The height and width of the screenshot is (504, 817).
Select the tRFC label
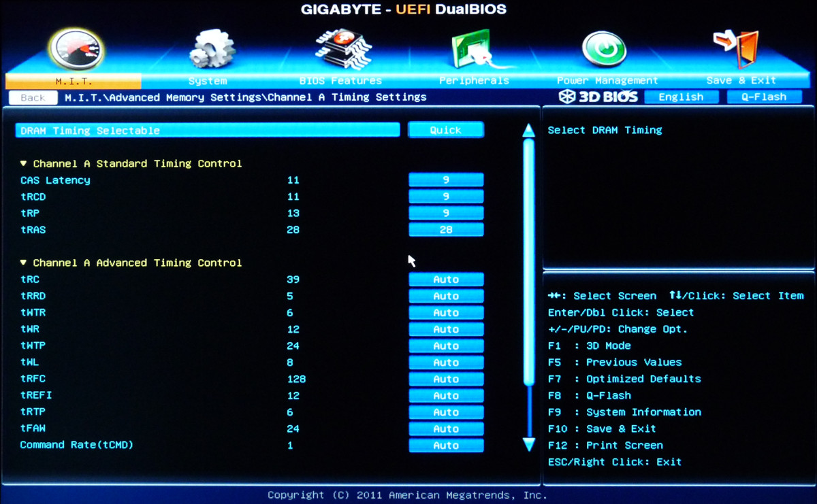point(33,379)
